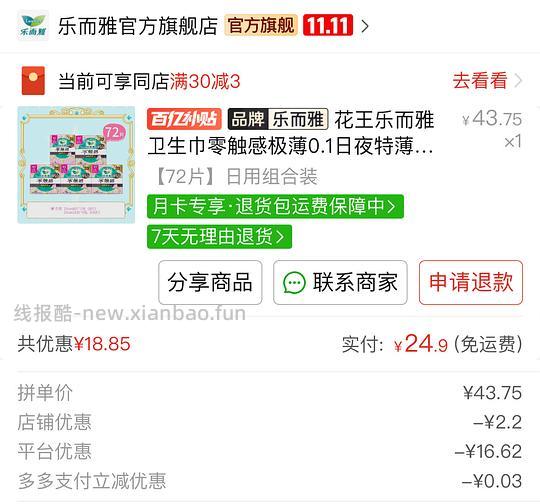Click the green chat bubble icon

click(x=294, y=282)
